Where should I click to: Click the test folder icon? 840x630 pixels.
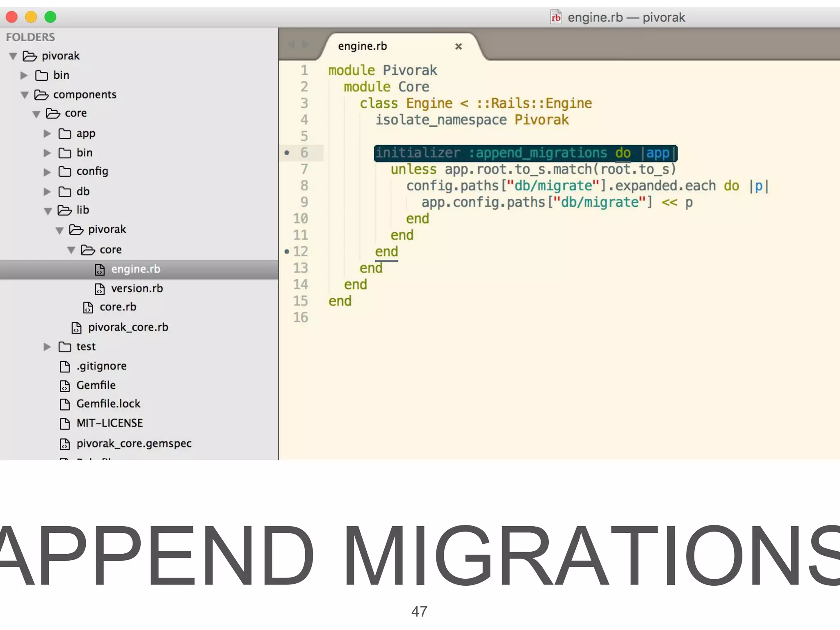pyautogui.click(x=65, y=347)
